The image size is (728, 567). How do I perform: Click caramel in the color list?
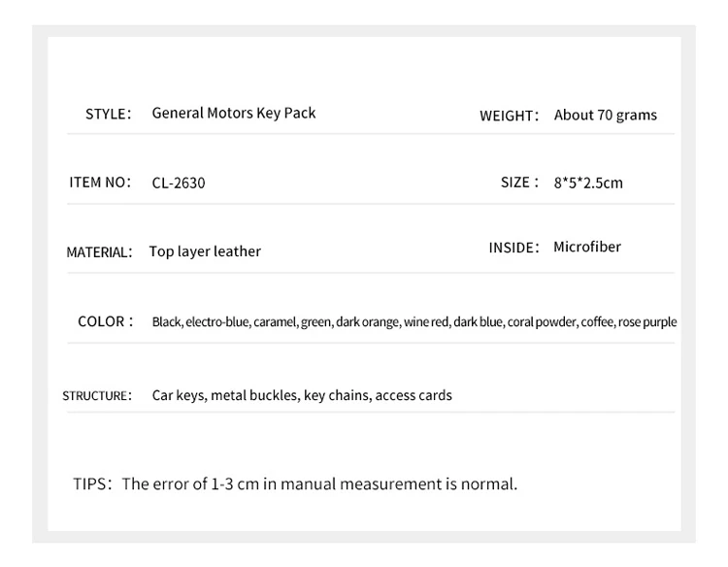pos(275,322)
